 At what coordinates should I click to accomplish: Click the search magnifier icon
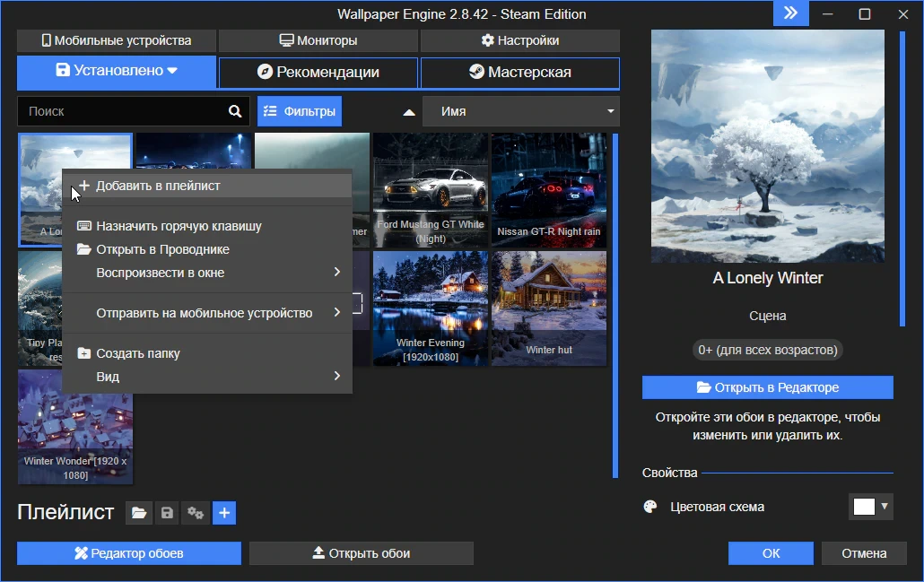pyautogui.click(x=234, y=111)
